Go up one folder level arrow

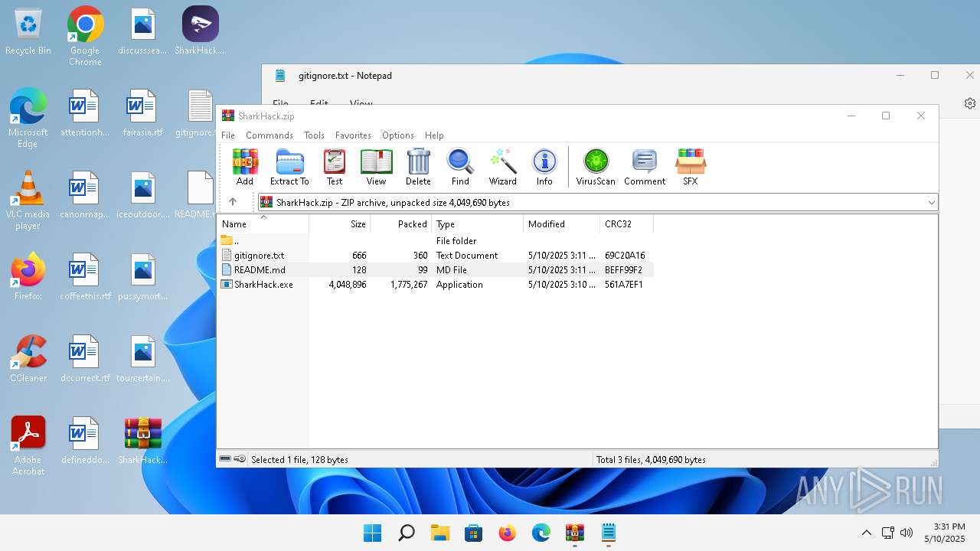tap(233, 202)
